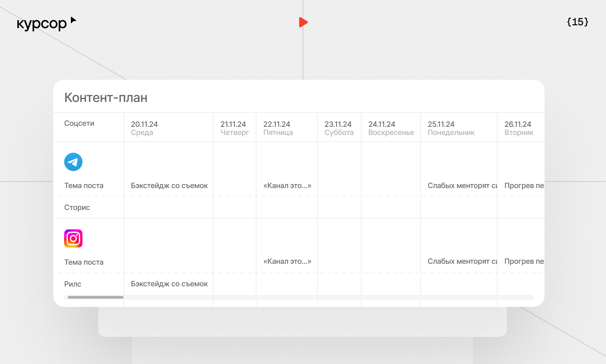606x364 pixels.
Task: Select the 25.11.24 Понедельник column header
Action: click(451, 128)
